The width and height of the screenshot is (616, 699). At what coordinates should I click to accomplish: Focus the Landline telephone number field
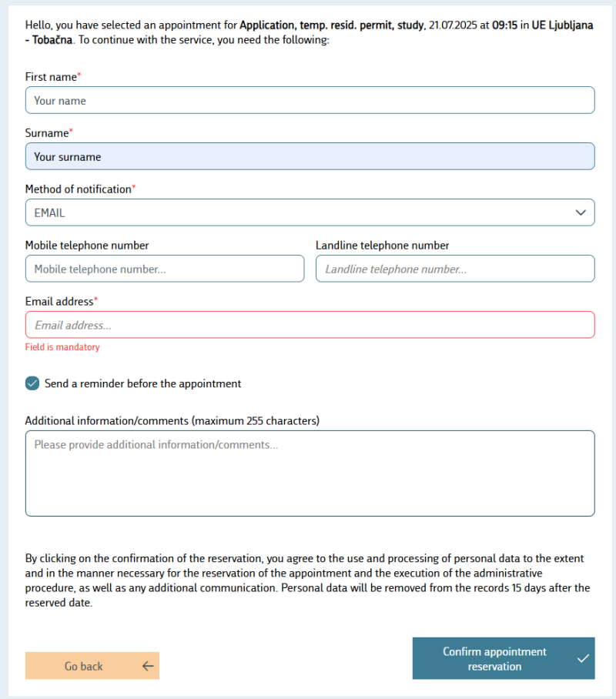point(455,269)
